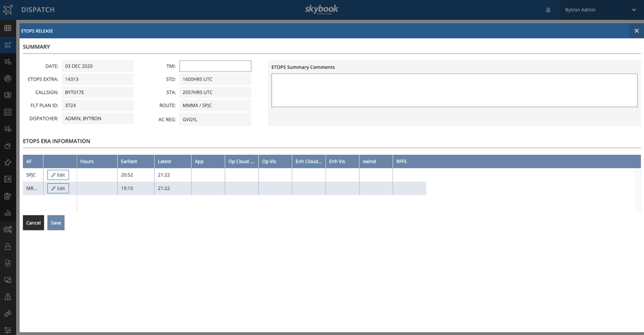Click the callsign value BYT017E
The image size is (644, 335).
pyautogui.click(x=98, y=92)
